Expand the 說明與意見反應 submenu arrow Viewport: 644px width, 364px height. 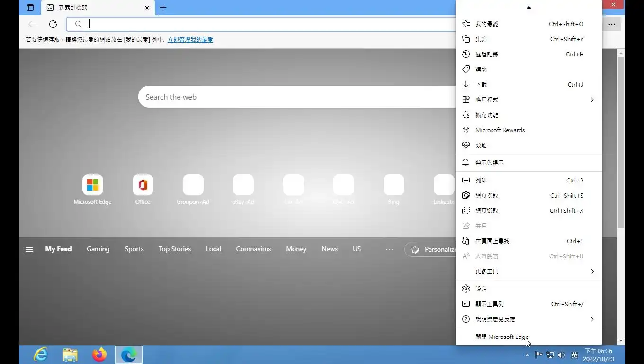(592, 319)
